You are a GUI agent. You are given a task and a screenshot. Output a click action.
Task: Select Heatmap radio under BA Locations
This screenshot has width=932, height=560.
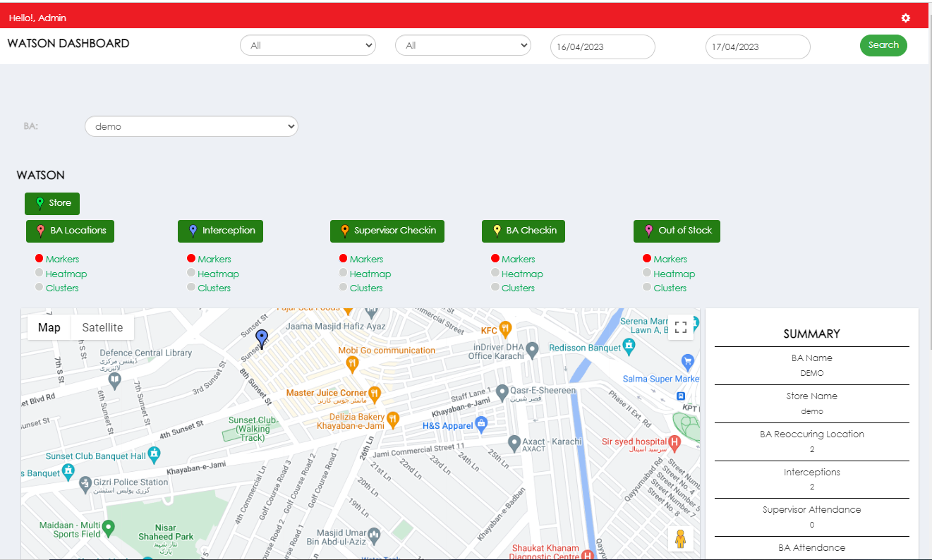[x=40, y=273]
